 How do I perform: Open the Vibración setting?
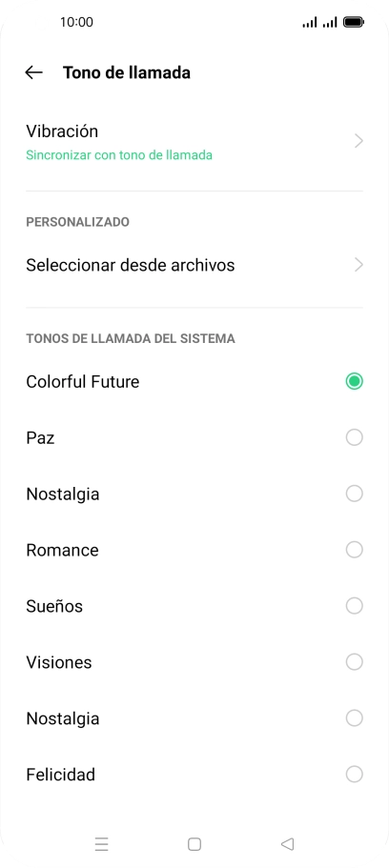(194, 142)
